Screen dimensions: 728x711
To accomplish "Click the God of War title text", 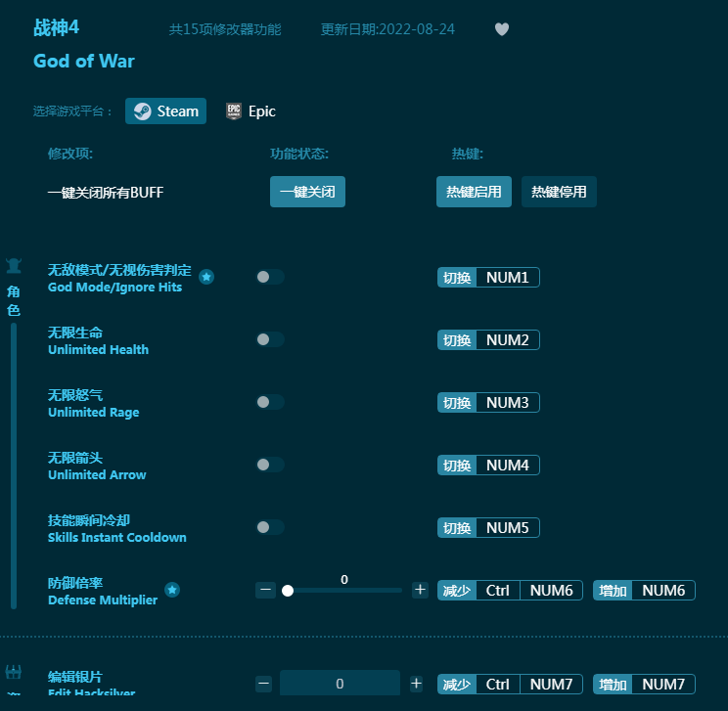I will tap(84, 62).
